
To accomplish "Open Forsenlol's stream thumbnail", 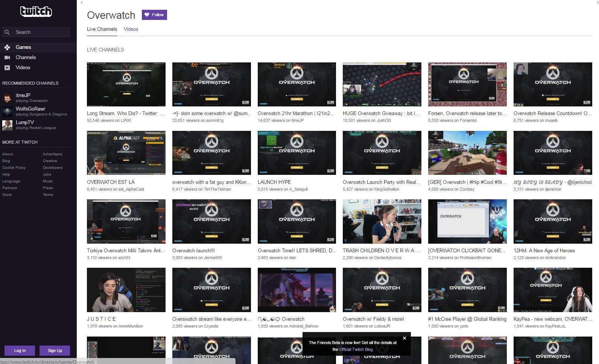I will (467, 84).
